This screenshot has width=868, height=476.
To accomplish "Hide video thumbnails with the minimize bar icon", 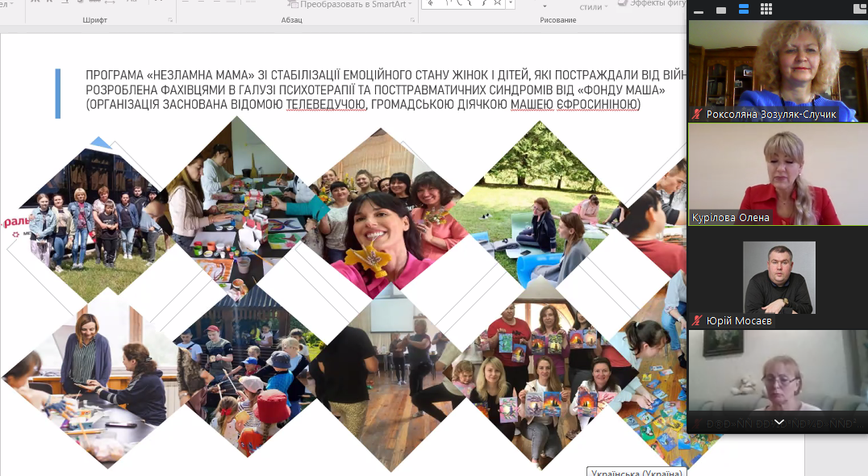I will (x=699, y=10).
